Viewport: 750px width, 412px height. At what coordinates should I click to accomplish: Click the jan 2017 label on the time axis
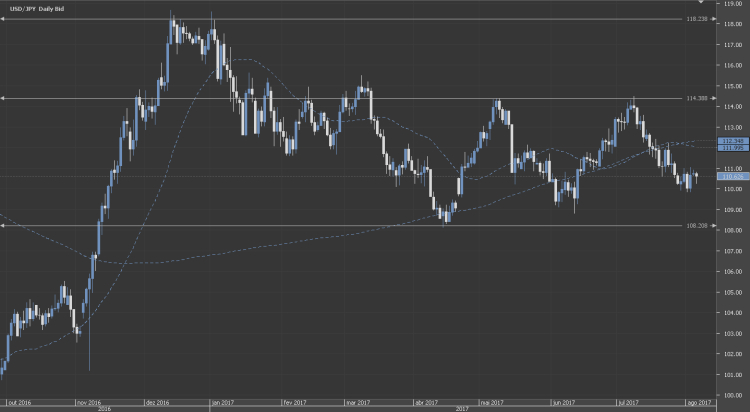[222, 403]
